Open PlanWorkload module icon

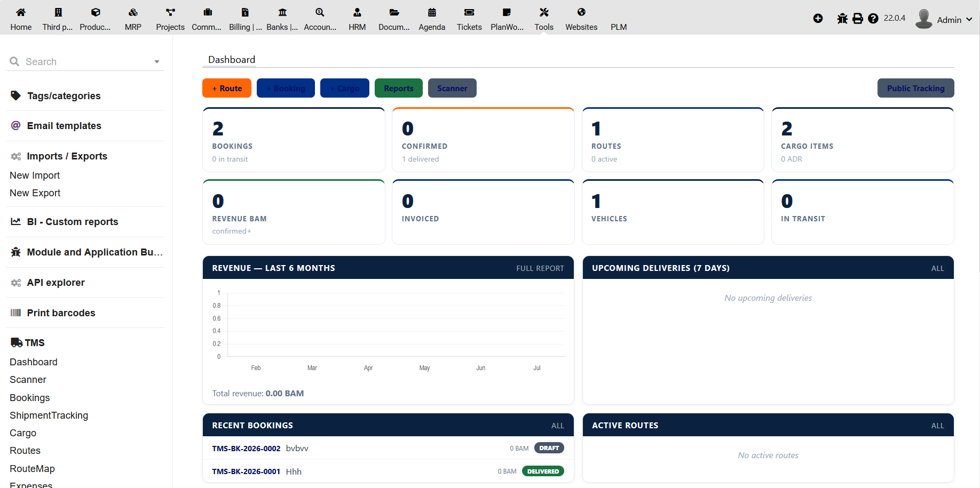[x=507, y=12]
